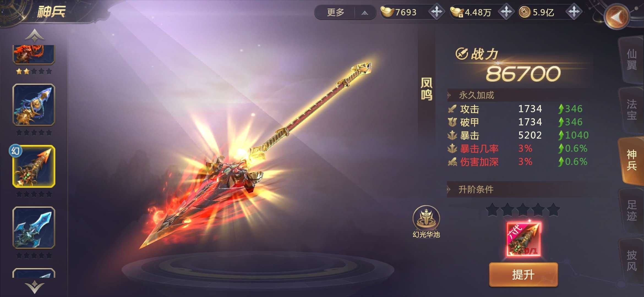Tap the 六代 upgrade material item icon

(x=523, y=239)
